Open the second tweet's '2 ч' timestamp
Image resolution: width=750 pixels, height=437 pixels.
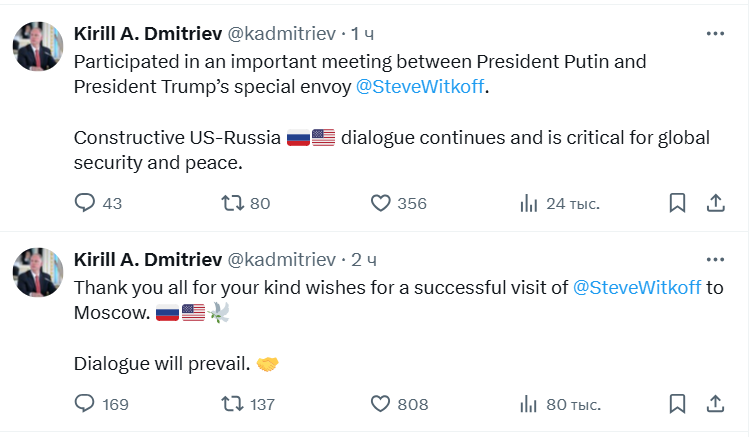[365, 260]
